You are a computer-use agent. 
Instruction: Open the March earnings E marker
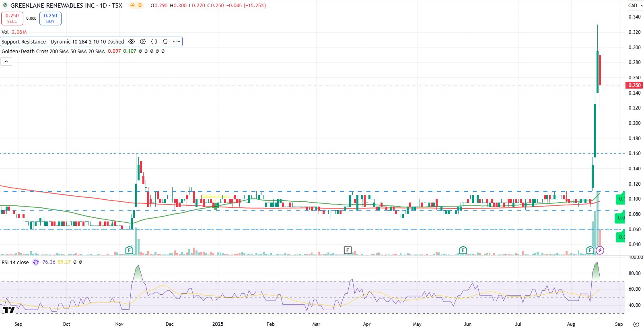[x=348, y=250]
